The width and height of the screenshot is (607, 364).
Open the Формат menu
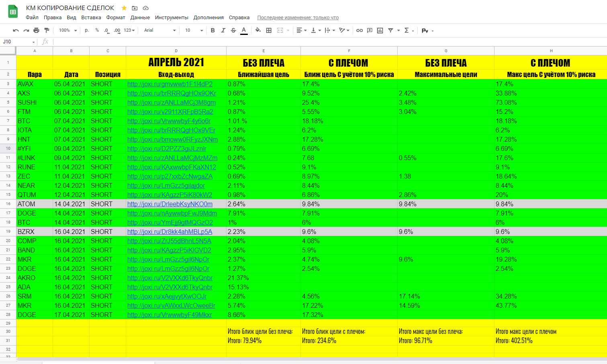pyautogui.click(x=116, y=18)
